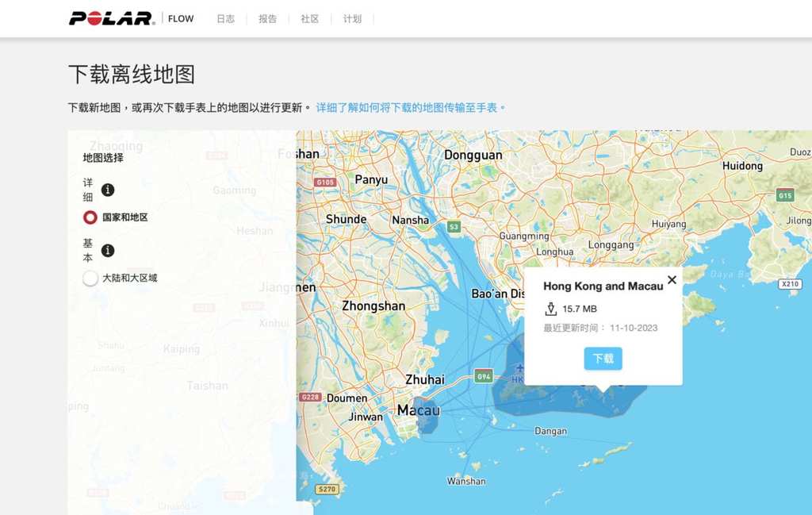Close the Hong Kong and Macau popup
Screen dimensions: 812x515
[672, 279]
